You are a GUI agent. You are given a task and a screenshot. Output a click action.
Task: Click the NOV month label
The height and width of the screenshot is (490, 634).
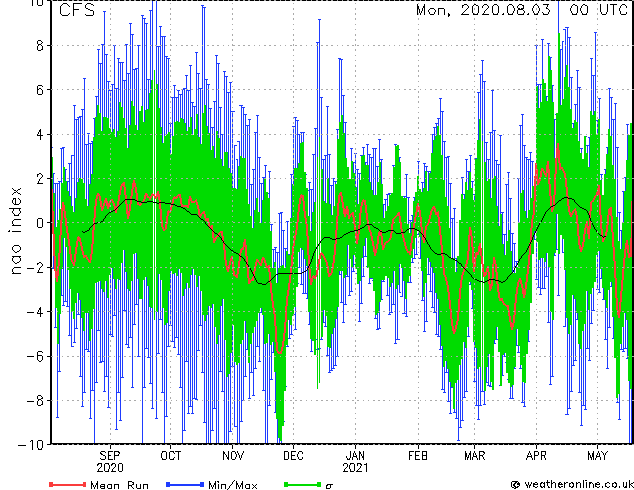(233, 456)
